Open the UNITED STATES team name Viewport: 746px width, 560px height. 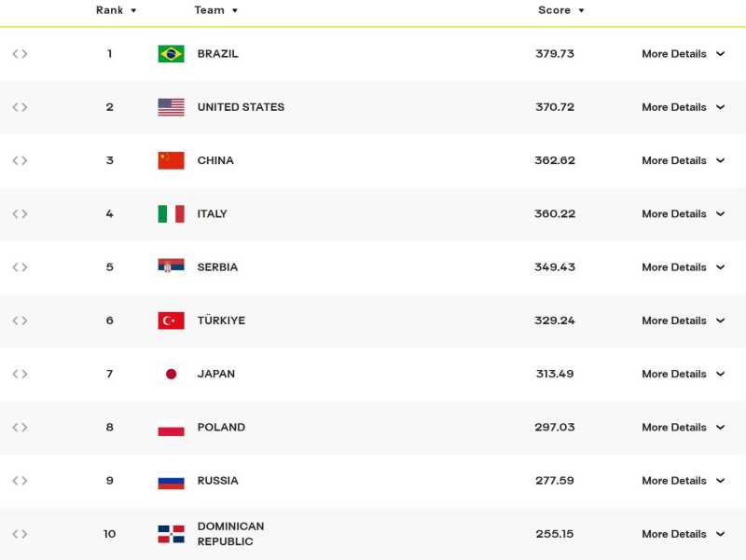(241, 107)
